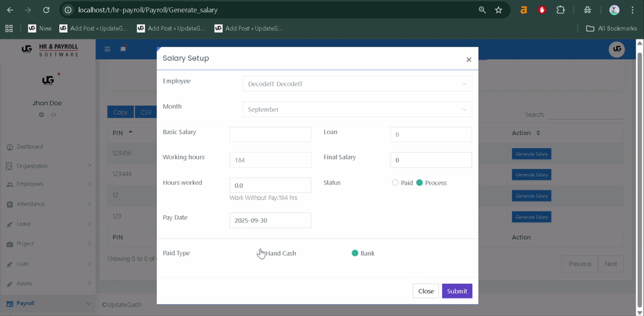Go back with the browser back arrow
This screenshot has height=316, width=644.
10,10
